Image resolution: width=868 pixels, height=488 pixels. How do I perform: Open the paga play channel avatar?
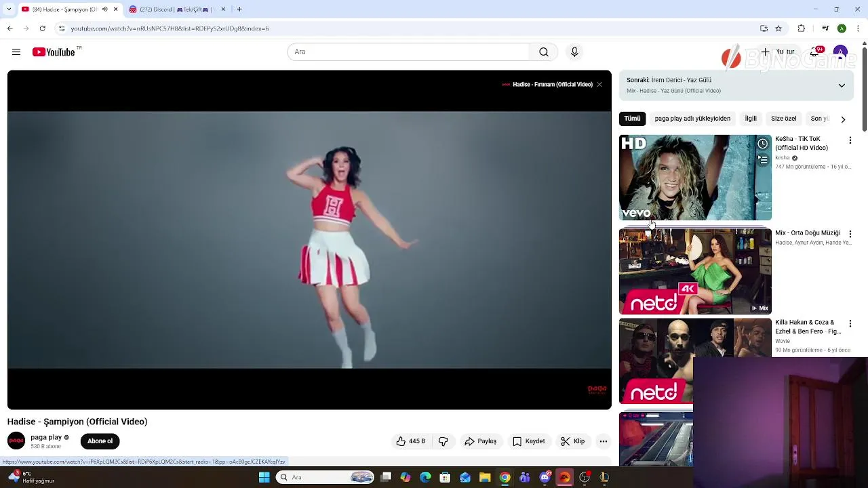coord(16,441)
